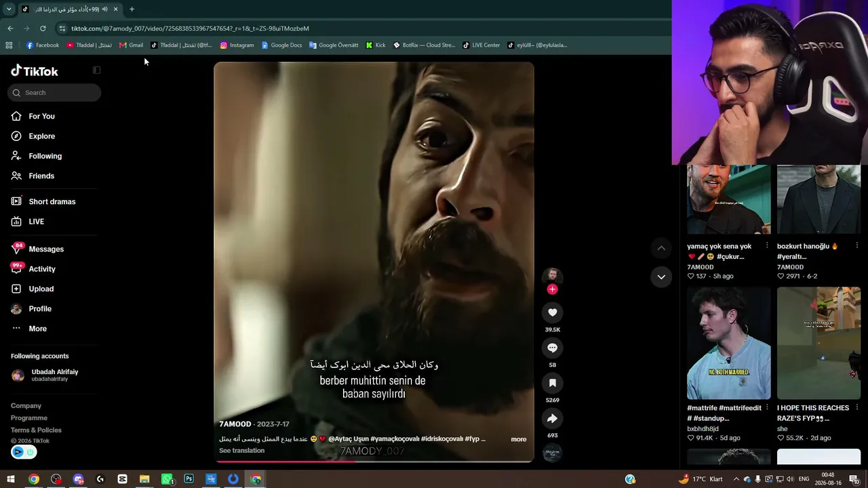Screen dimensions: 868x488
Task: Open the creator's avatar beside the video
Action: tap(552, 275)
